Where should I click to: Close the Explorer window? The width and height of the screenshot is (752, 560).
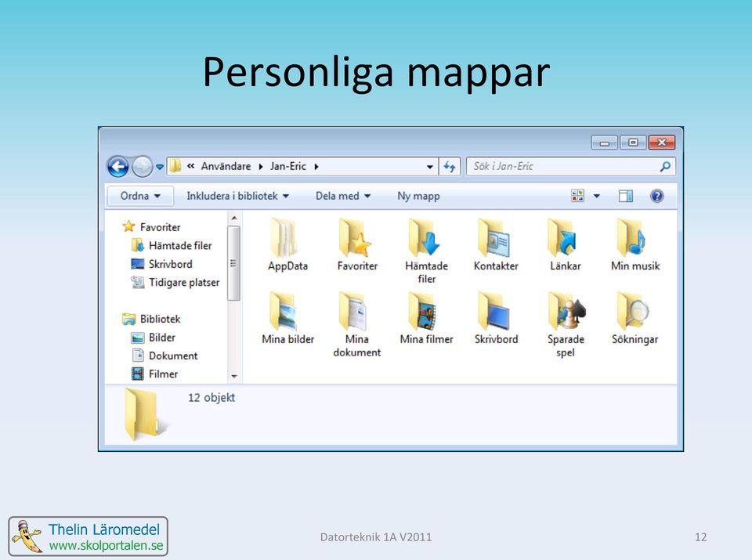662,143
